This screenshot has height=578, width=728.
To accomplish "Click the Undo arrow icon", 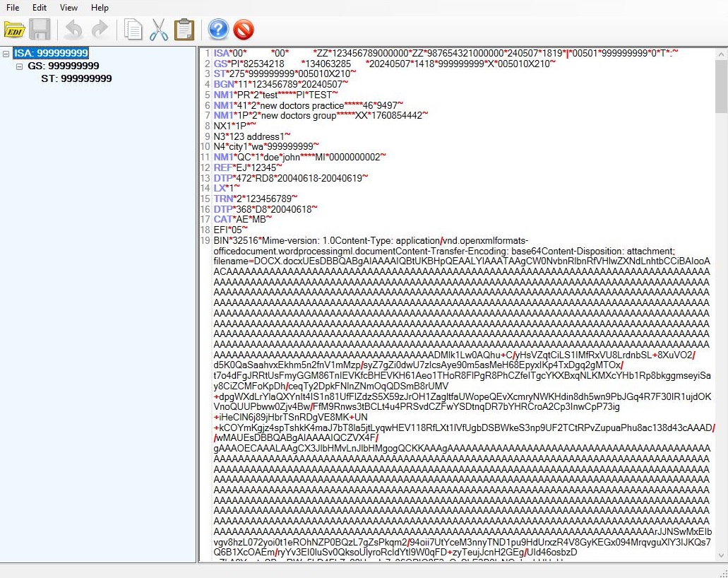I will click(73, 30).
